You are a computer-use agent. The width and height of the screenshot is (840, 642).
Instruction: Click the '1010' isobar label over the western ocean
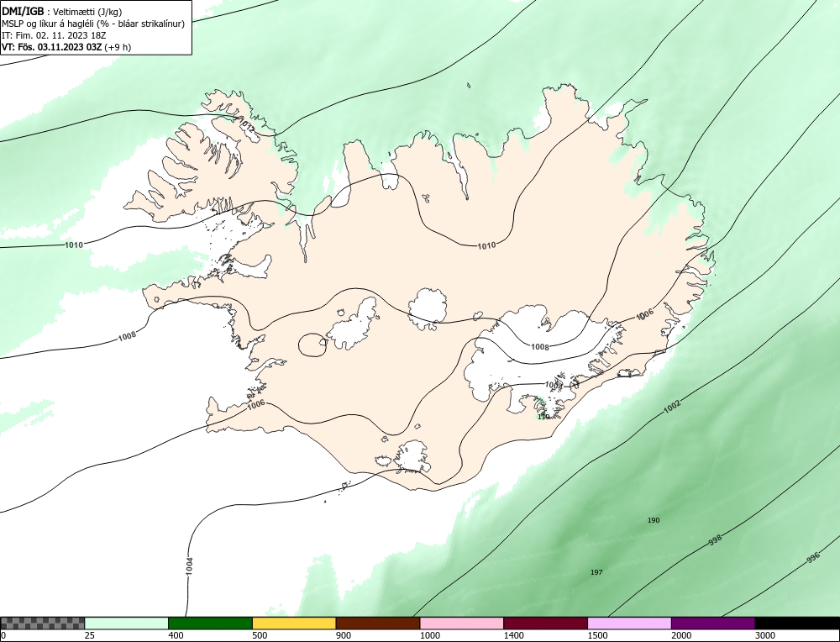click(x=74, y=245)
